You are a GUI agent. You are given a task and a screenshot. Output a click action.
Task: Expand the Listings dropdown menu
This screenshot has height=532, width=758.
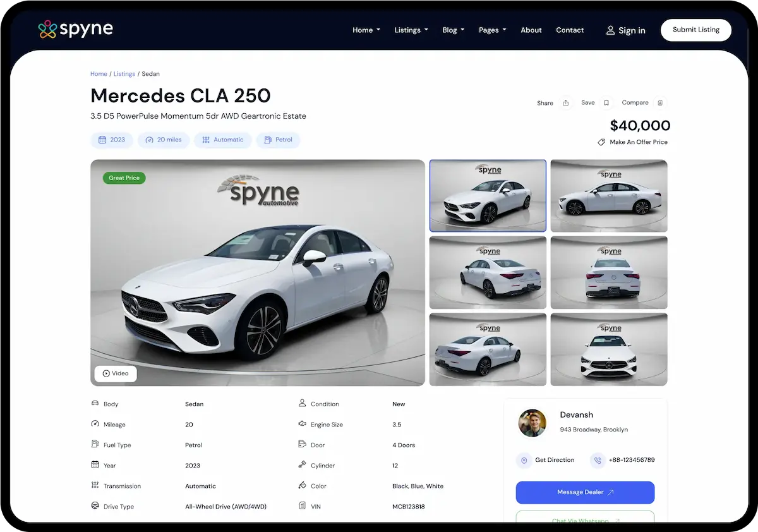tap(411, 30)
